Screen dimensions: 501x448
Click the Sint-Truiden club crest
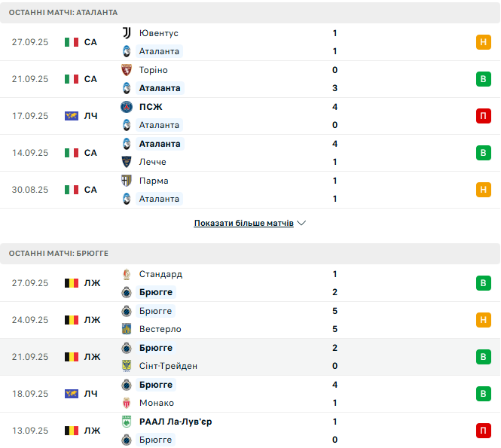[127, 366]
